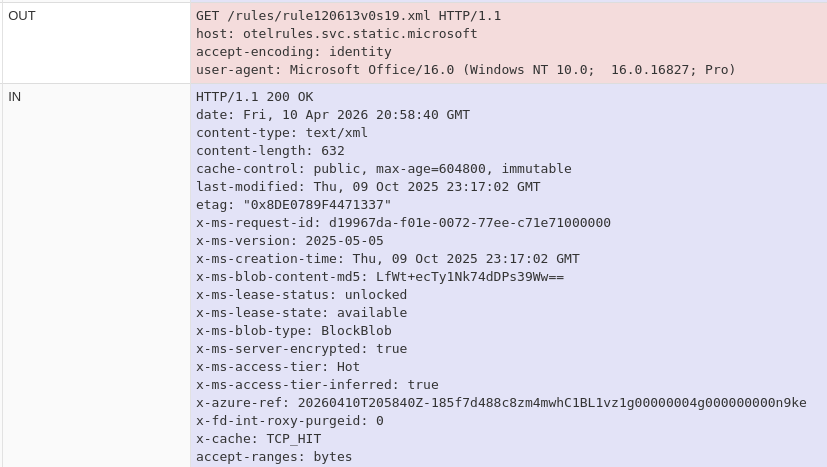Select the content-type text/xml header
The width and height of the screenshot is (827, 467).
click(281, 133)
